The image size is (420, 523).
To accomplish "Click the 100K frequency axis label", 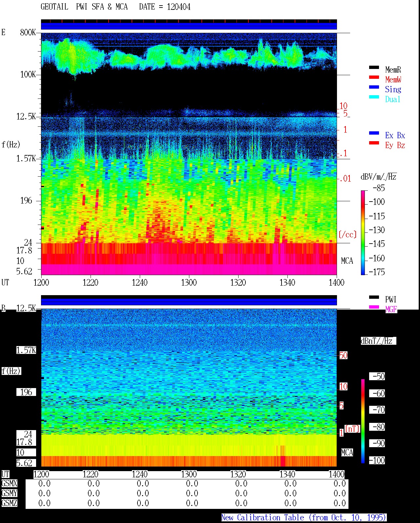I will 28,75.
